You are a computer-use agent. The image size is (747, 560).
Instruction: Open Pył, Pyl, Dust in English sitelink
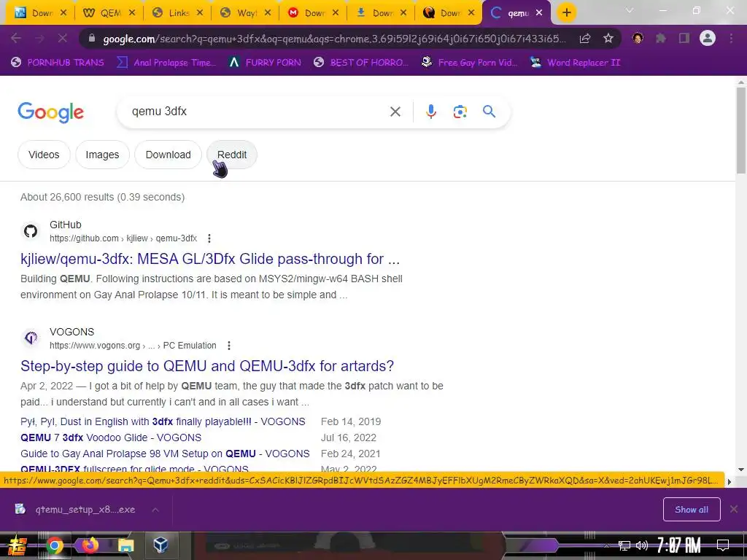[163, 422]
